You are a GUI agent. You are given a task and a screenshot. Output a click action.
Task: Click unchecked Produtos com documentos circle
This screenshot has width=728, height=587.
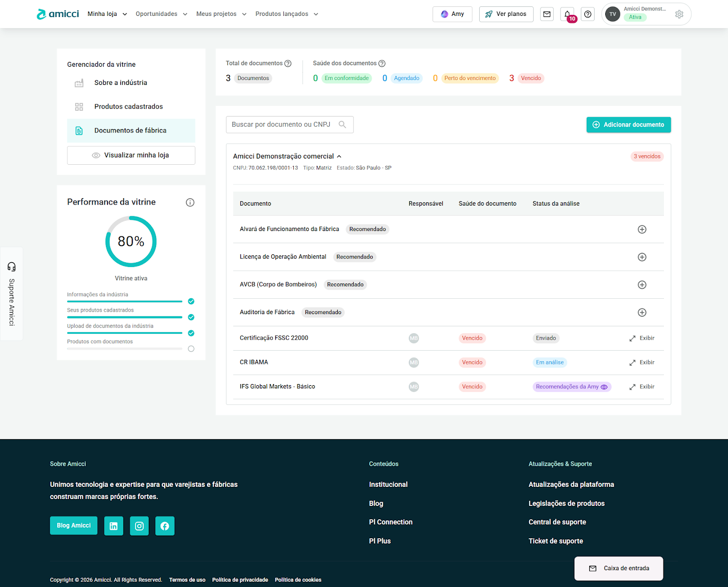point(191,349)
